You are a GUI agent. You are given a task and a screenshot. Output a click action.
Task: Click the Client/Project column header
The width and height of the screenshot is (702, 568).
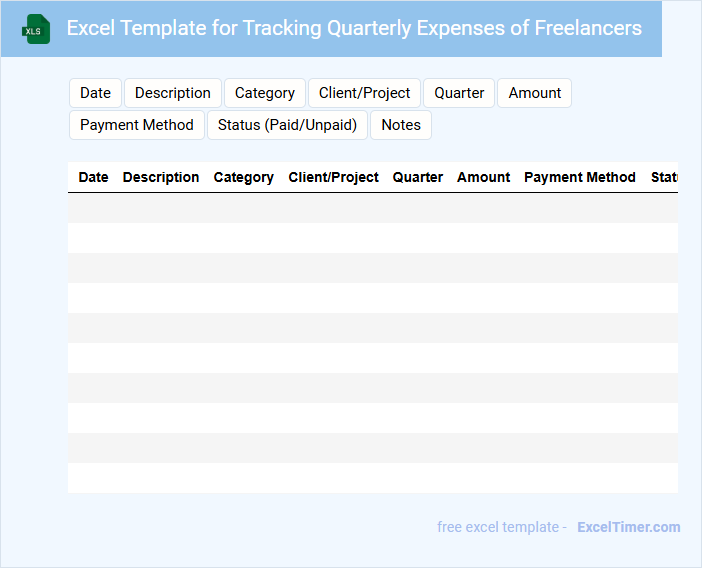(x=334, y=177)
